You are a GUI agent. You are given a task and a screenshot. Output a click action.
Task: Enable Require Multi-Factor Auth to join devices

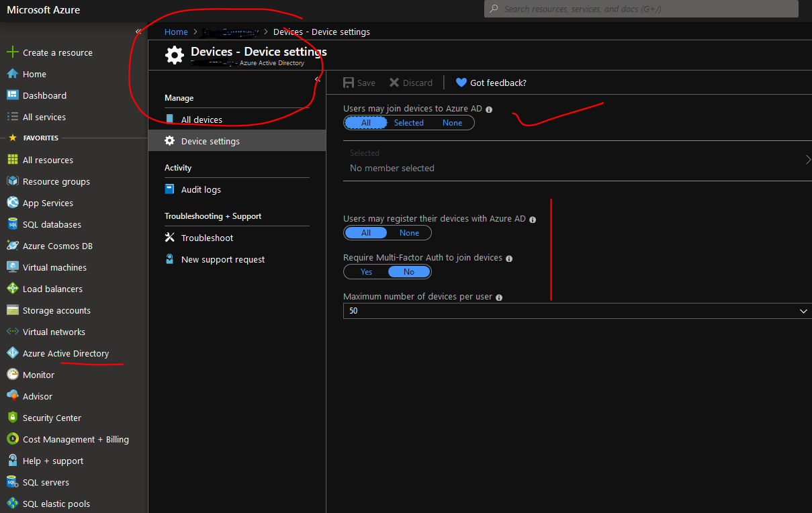366,271
